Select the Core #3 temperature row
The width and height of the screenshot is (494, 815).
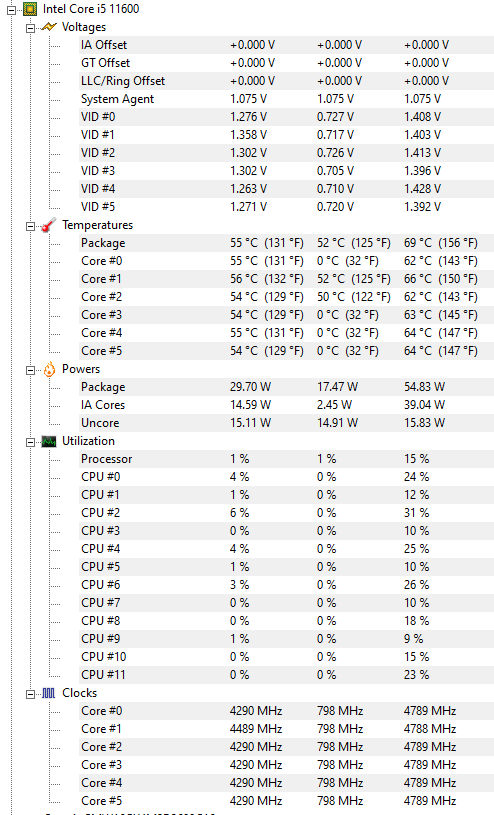click(286, 314)
